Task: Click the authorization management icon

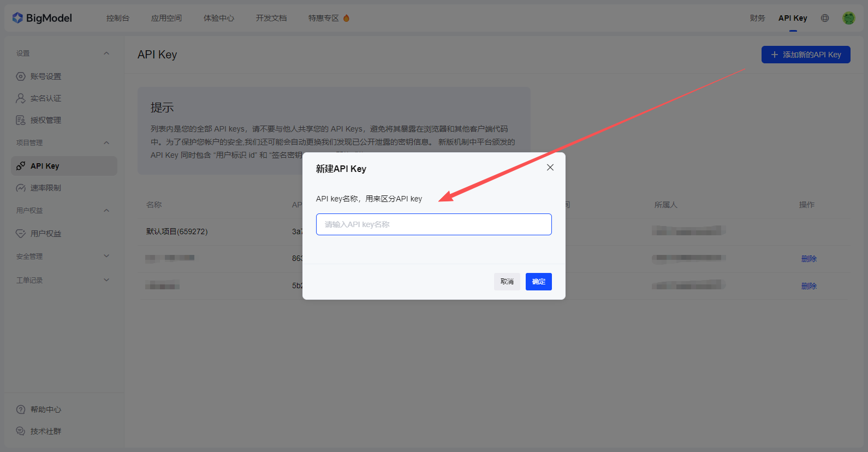Action: point(21,120)
